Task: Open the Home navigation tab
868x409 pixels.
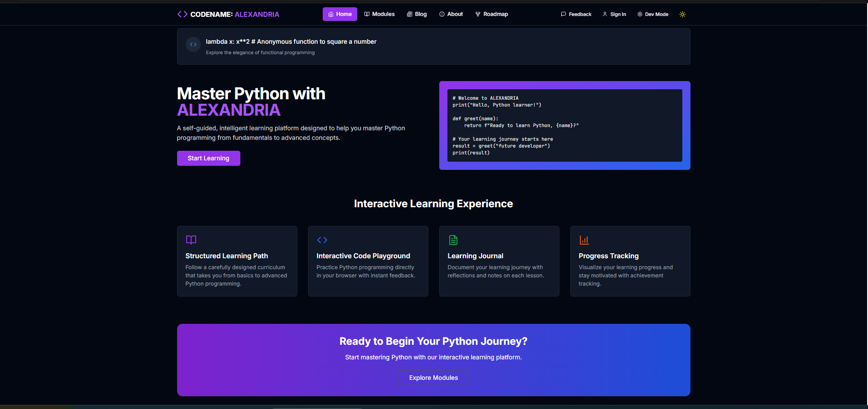Action: 340,14
